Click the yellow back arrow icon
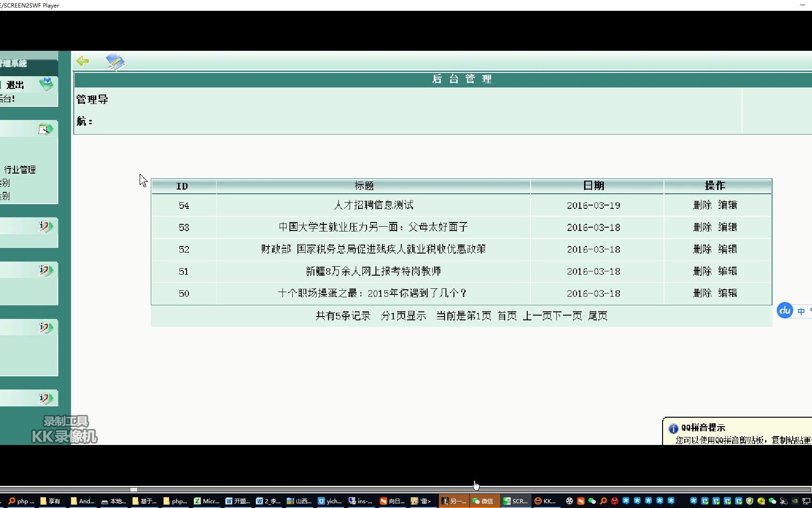This screenshot has height=508, width=812. pos(83,61)
